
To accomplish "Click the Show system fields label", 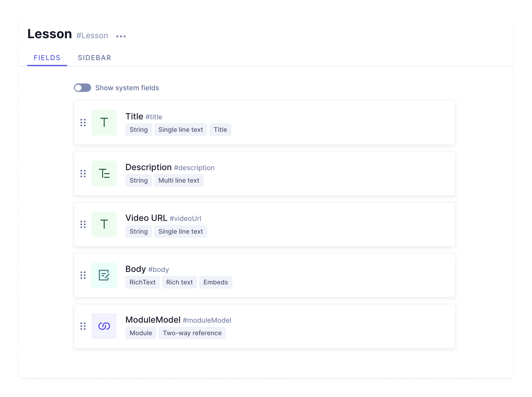I will (127, 88).
